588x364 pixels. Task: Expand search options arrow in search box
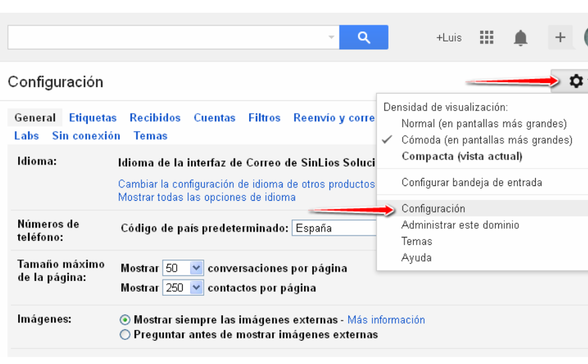[x=331, y=37]
